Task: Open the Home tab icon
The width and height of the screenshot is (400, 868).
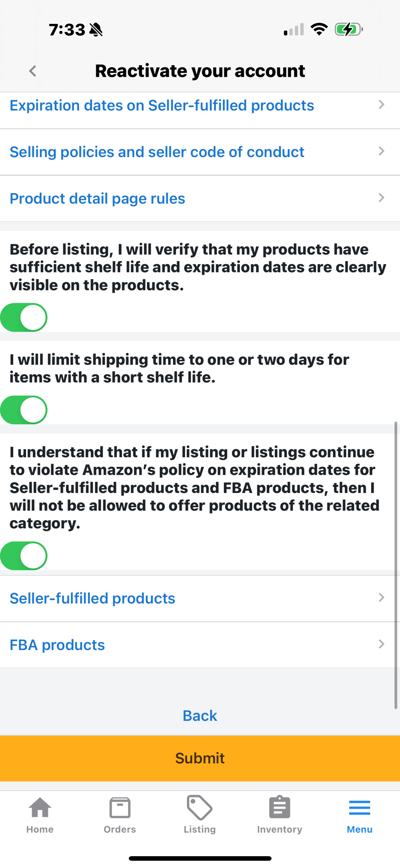Action: (x=40, y=808)
